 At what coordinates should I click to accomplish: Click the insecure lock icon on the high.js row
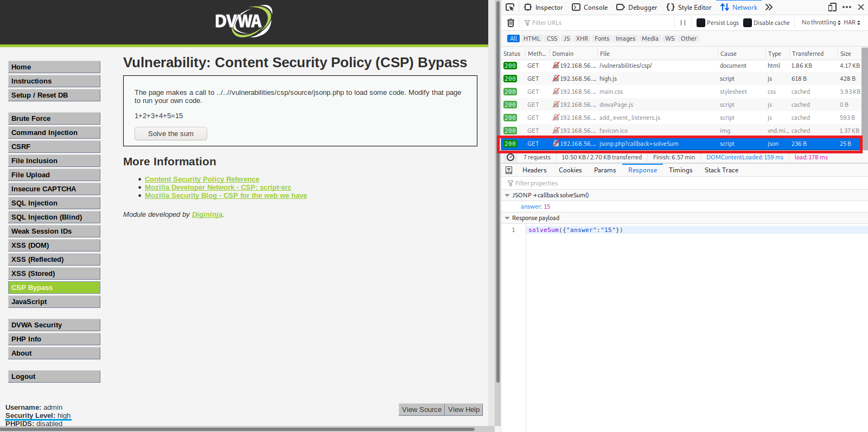[x=556, y=79]
